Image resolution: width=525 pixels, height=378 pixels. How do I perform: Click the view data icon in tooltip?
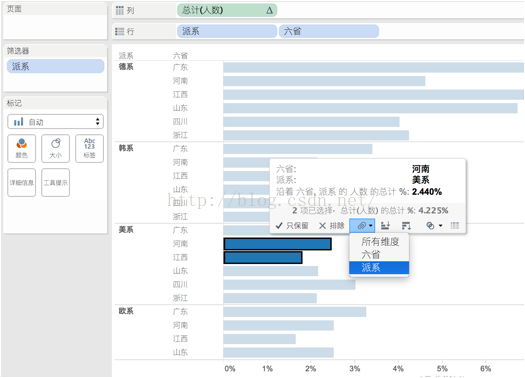pos(454,226)
